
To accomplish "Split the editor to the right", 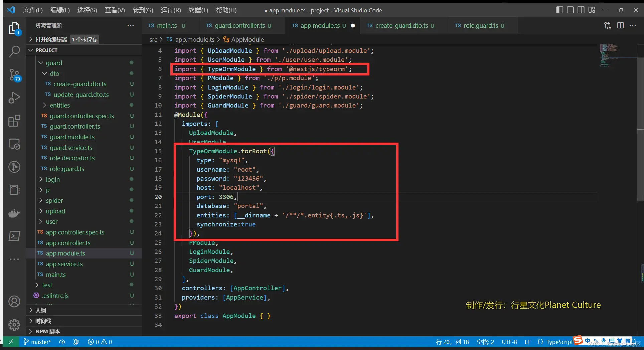I will 621,26.
